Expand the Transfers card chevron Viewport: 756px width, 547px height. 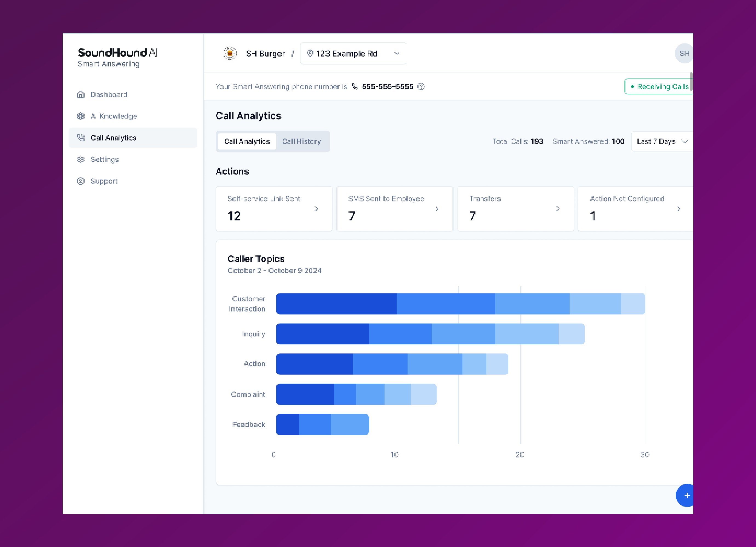click(x=557, y=209)
